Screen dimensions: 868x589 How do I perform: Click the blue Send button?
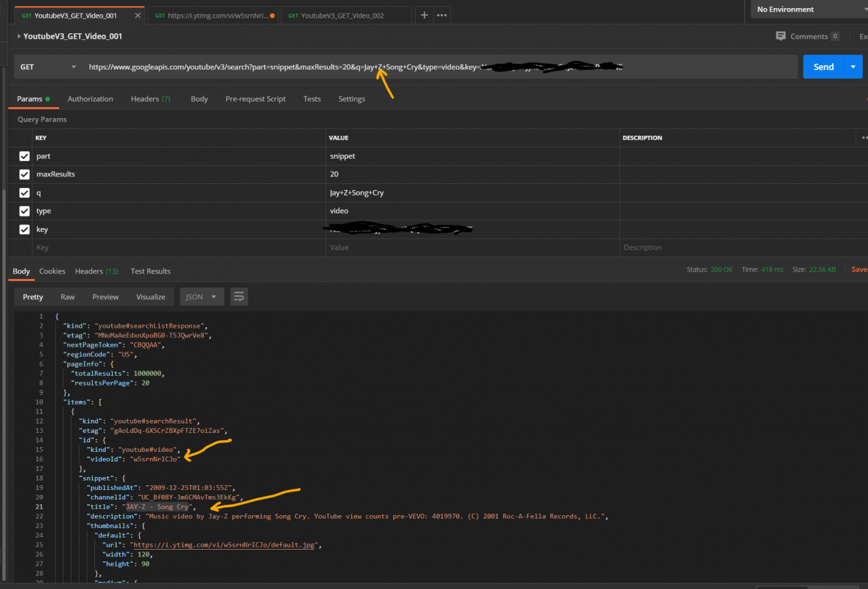tap(823, 67)
